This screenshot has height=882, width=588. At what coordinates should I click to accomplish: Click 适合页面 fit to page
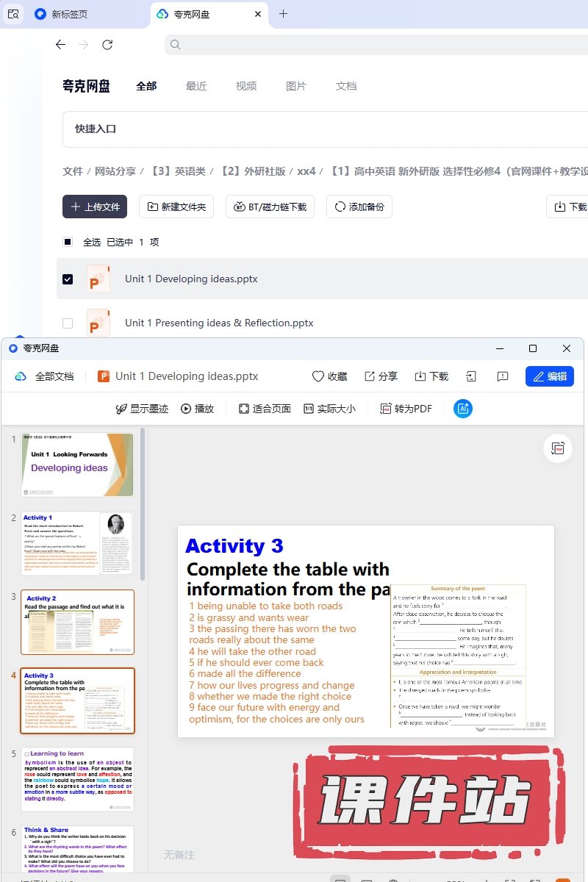tap(244, 409)
